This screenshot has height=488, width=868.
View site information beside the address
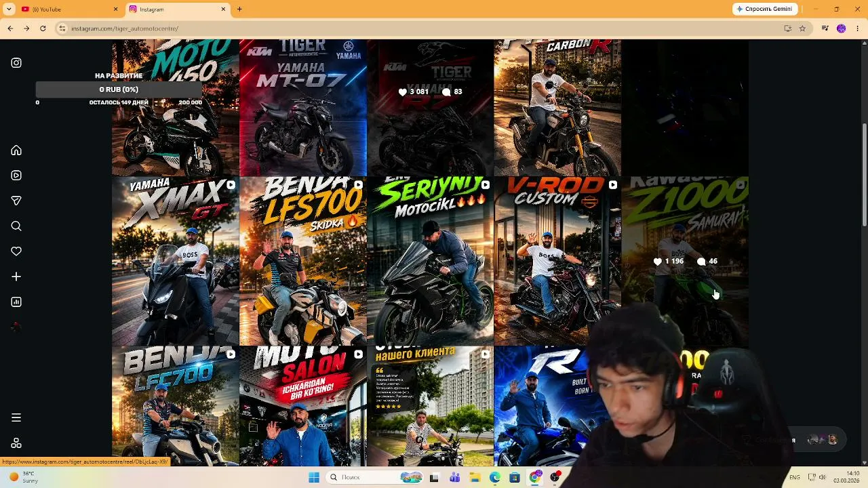pos(62,28)
